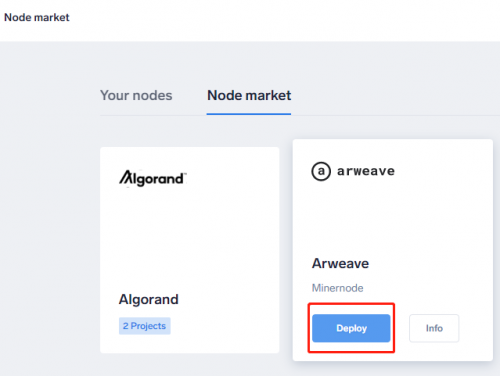Select the Arweave node card
Screen dimensions: 500x376
click(393, 250)
